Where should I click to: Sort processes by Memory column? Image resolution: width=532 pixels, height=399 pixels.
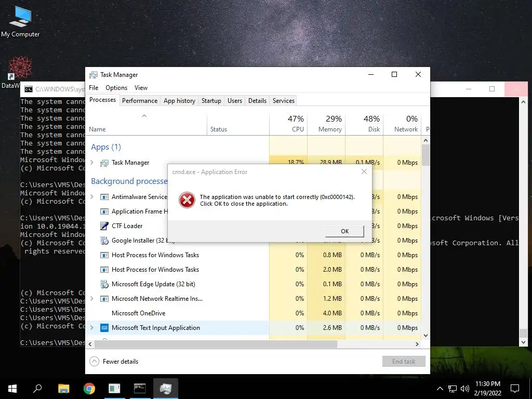[326, 124]
